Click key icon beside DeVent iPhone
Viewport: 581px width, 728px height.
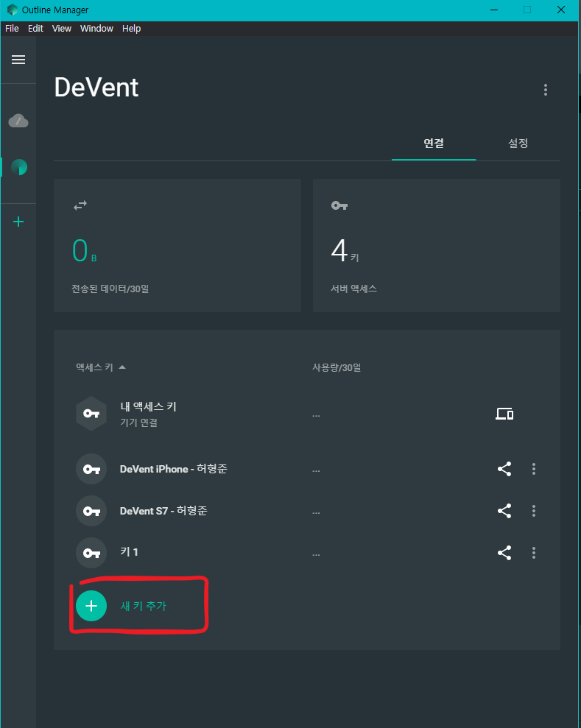(x=91, y=469)
